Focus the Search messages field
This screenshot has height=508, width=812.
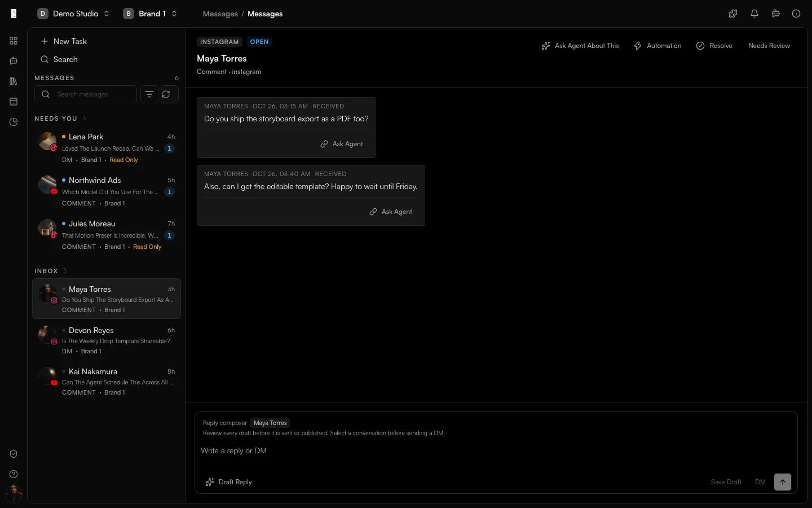pos(86,94)
